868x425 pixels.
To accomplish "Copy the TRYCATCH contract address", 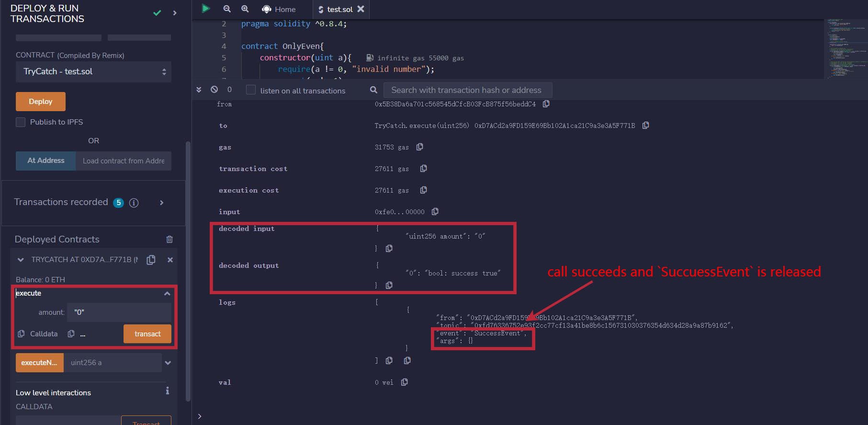I will pyautogui.click(x=151, y=260).
